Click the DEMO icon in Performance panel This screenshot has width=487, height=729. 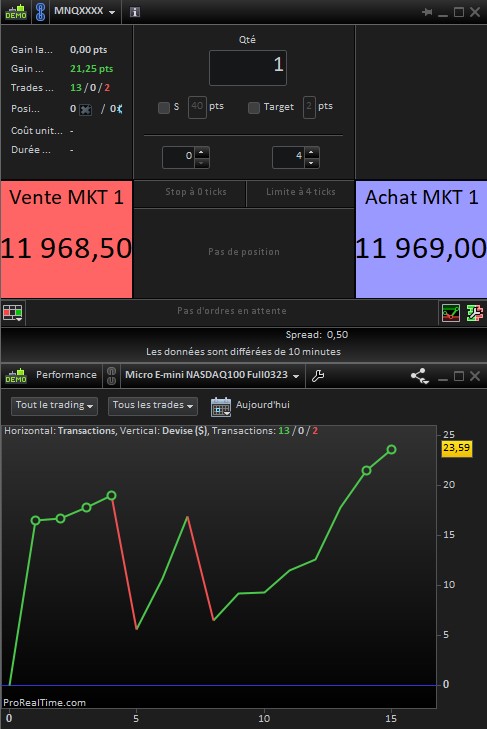tap(16, 376)
